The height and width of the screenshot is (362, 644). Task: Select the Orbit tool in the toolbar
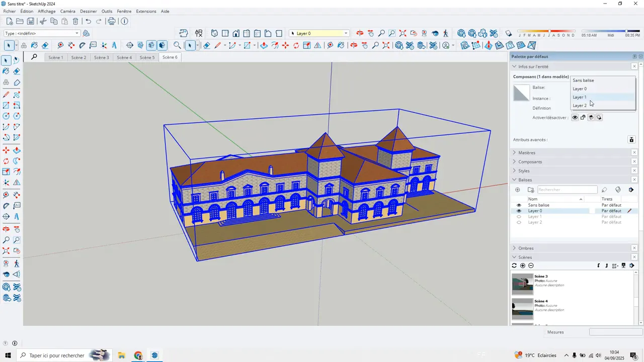click(x=6, y=229)
